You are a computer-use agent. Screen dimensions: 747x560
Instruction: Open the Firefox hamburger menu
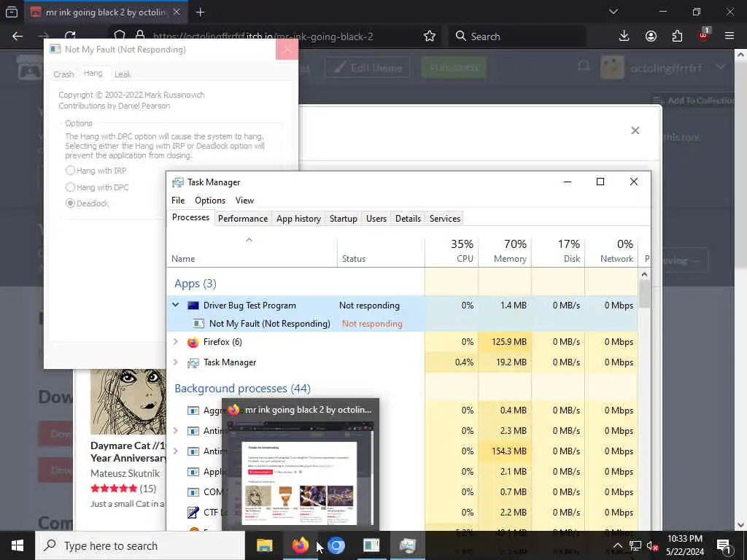tap(729, 36)
